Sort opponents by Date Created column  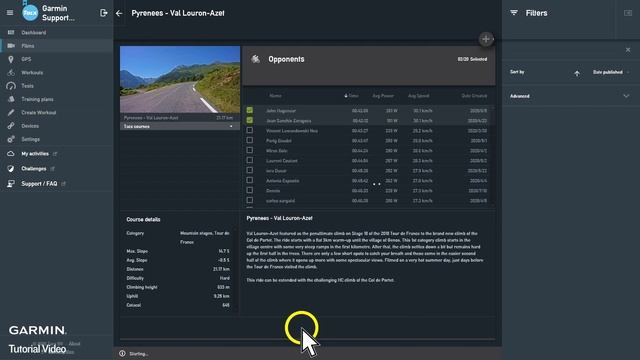474,96
